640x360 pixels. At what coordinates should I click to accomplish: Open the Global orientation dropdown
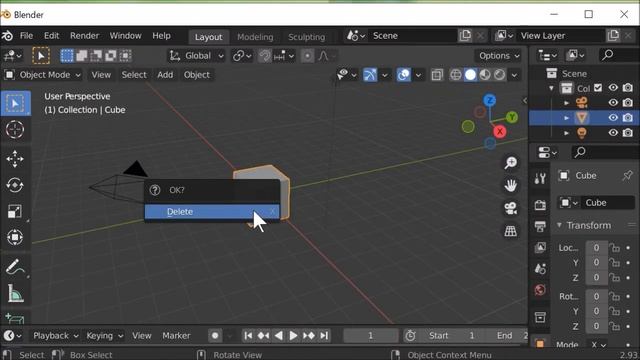point(197,56)
